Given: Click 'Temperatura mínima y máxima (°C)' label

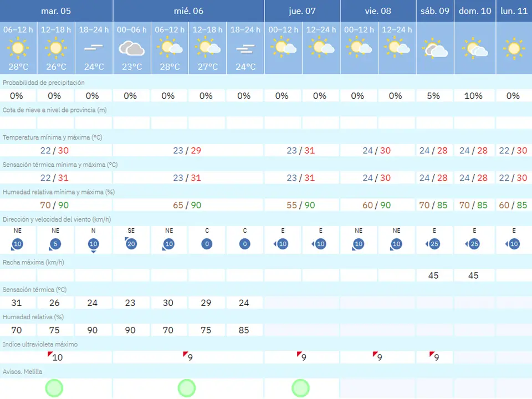Looking at the screenshot, I should [x=52, y=137].
